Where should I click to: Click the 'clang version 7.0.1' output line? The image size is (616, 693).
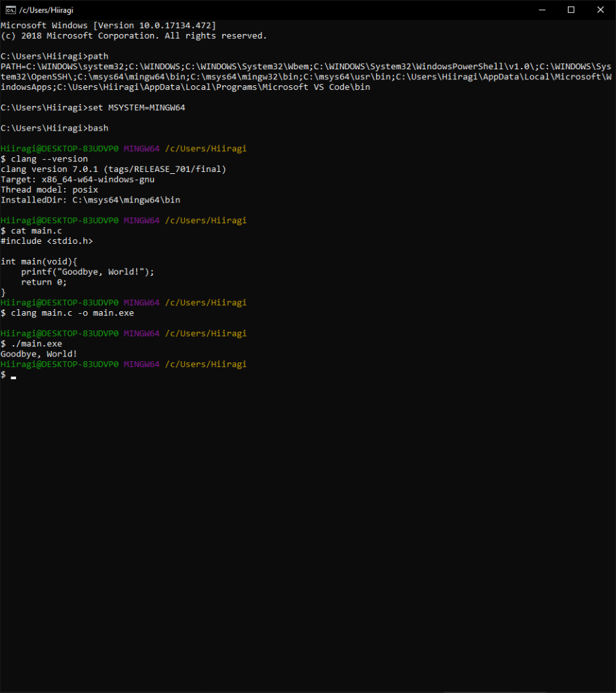[x=113, y=169]
